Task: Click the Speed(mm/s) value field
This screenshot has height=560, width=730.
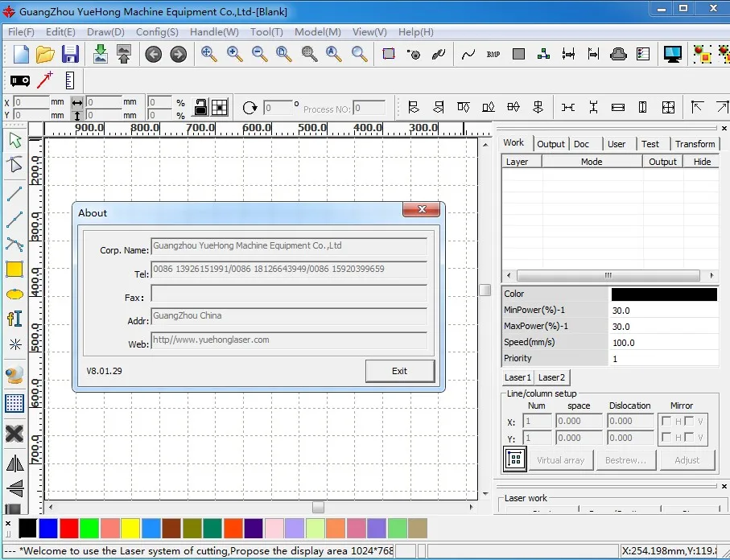Action: click(x=662, y=343)
